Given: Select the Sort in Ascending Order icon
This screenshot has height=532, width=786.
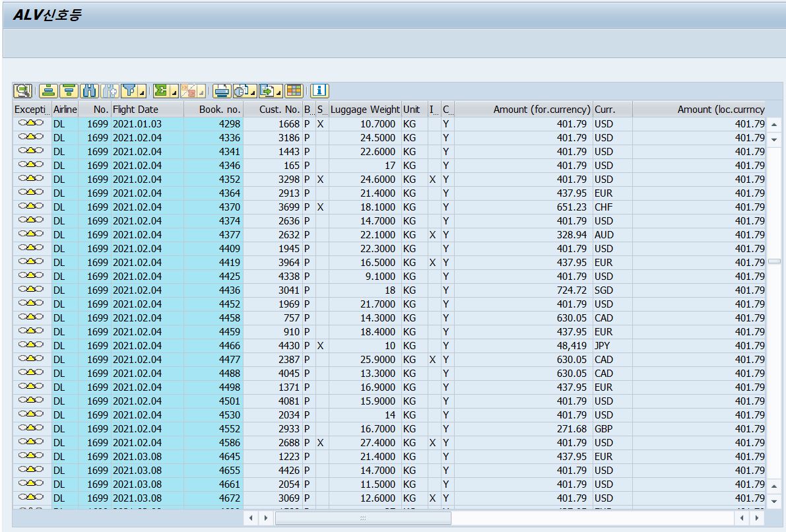Looking at the screenshot, I should click(49, 90).
